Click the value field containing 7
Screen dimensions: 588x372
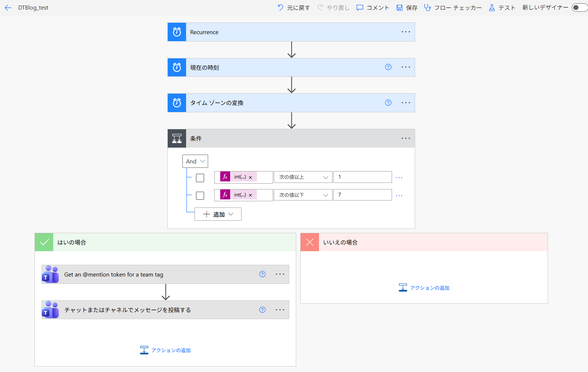point(362,195)
